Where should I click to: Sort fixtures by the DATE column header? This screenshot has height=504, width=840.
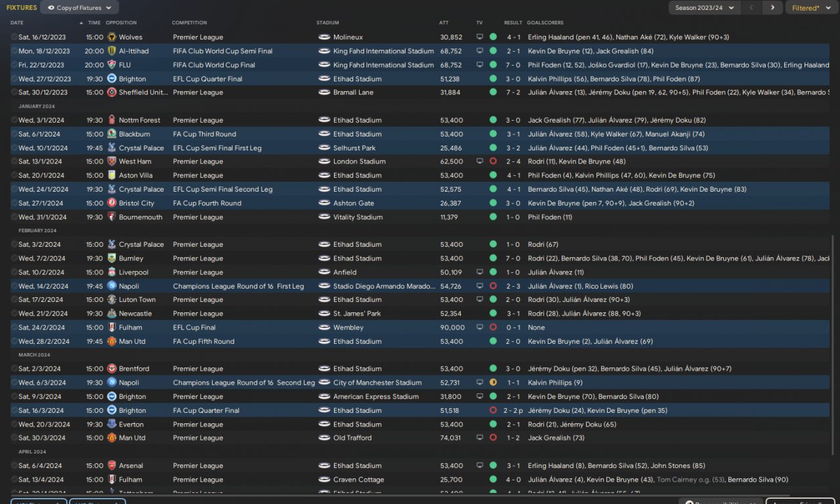tap(17, 23)
